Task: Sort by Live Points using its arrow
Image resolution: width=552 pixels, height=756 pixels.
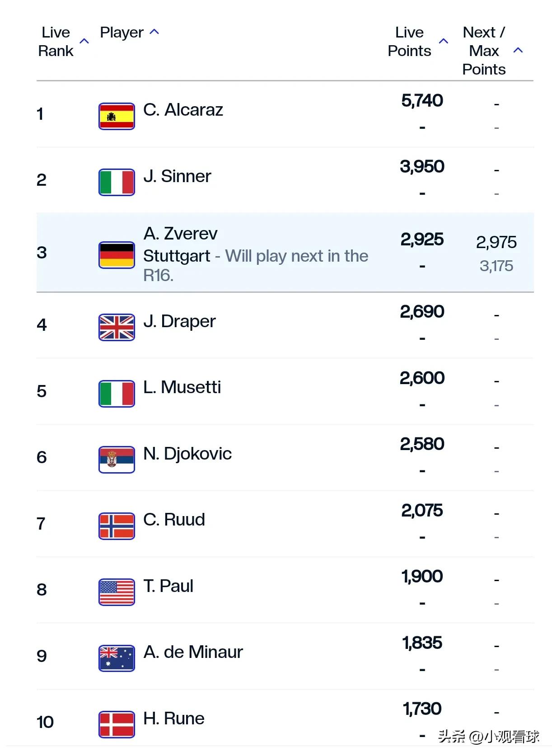Action: [444, 41]
